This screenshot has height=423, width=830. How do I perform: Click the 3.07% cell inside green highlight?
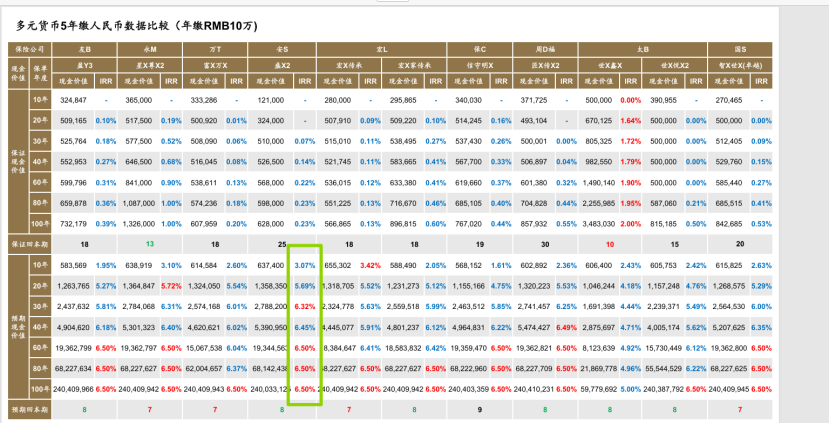click(305, 265)
